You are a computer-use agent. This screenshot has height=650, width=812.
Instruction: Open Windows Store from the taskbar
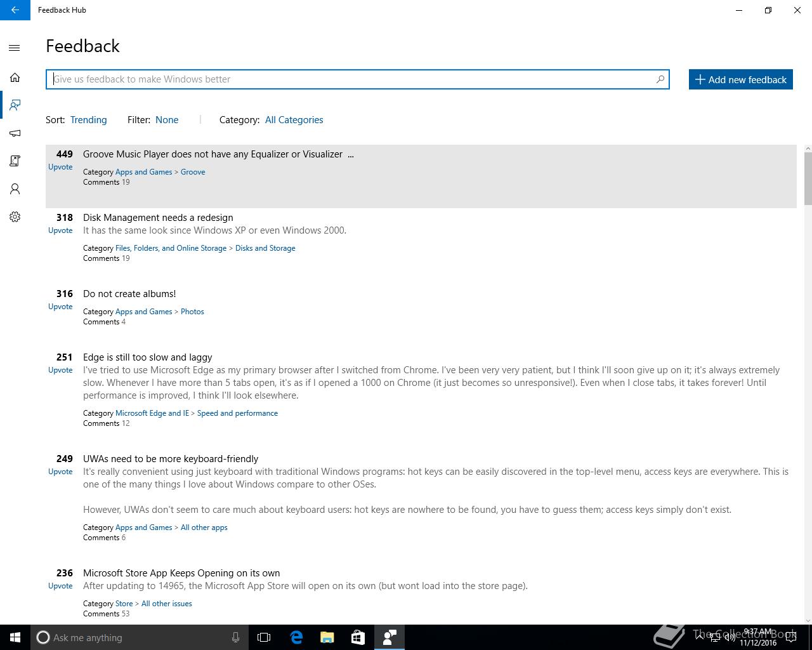358,637
